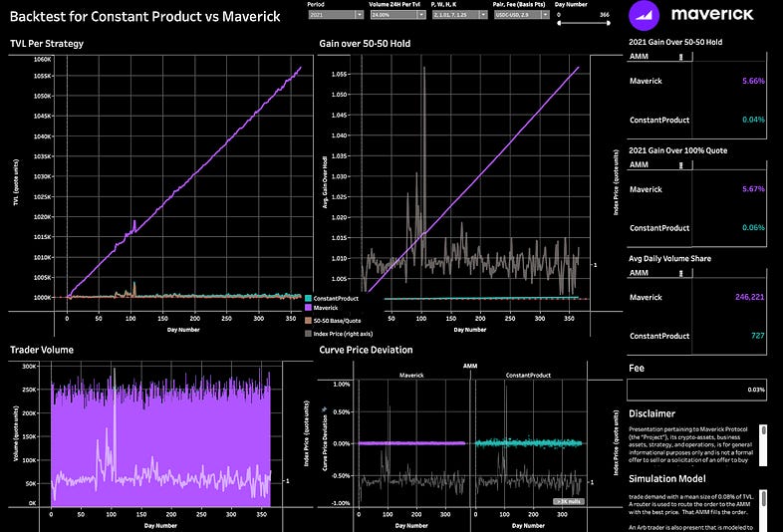Click the maverick wordmark text
The image size is (783, 532).
pos(712,14)
